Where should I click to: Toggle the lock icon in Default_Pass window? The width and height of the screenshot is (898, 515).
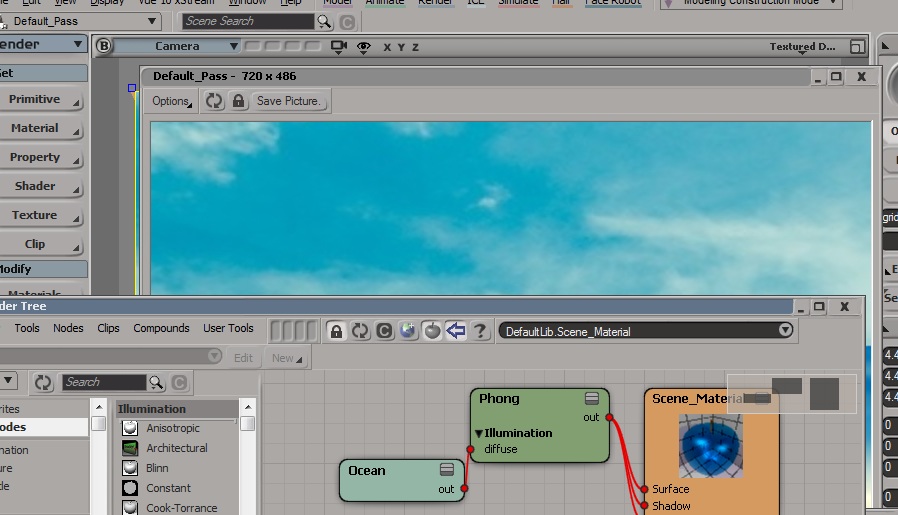(x=238, y=101)
